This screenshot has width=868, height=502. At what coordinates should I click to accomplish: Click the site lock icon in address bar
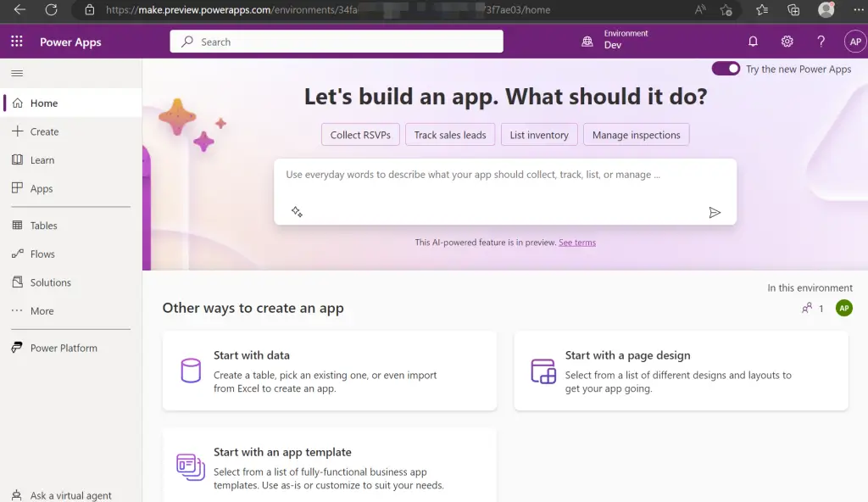click(x=89, y=9)
